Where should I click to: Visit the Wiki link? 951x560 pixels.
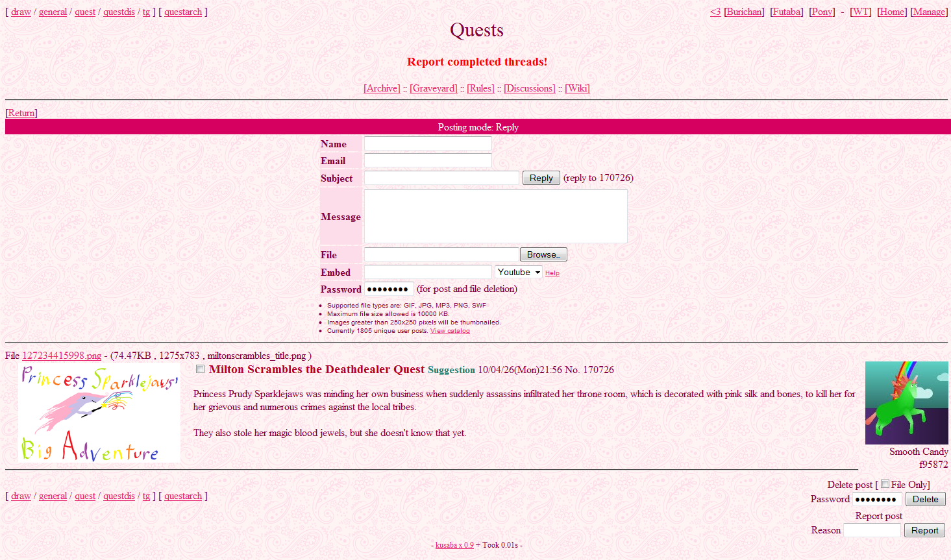pos(577,88)
